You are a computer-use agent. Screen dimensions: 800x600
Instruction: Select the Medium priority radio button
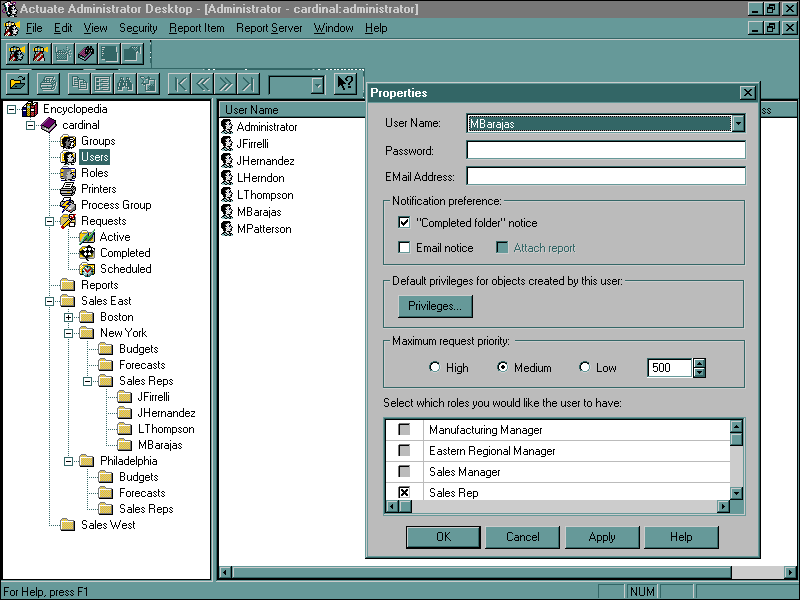click(x=503, y=367)
